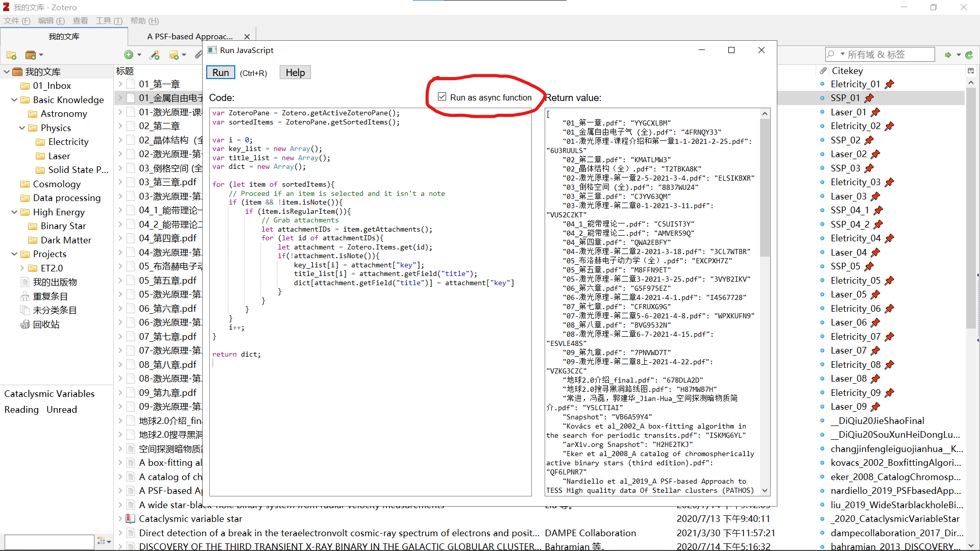Click Add Item by Identifier wand icon
The height and width of the screenshot is (551, 980).
(x=155, y=55)
